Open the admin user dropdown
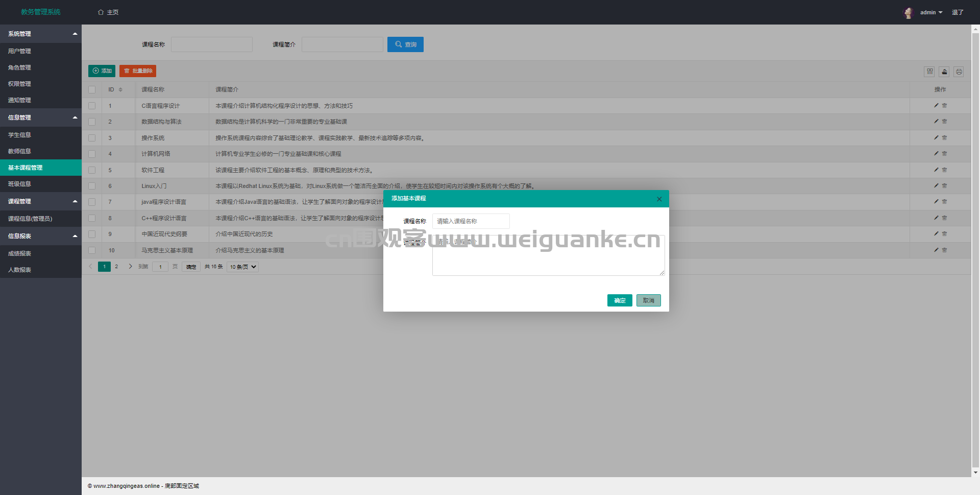 tap(931, 12)
